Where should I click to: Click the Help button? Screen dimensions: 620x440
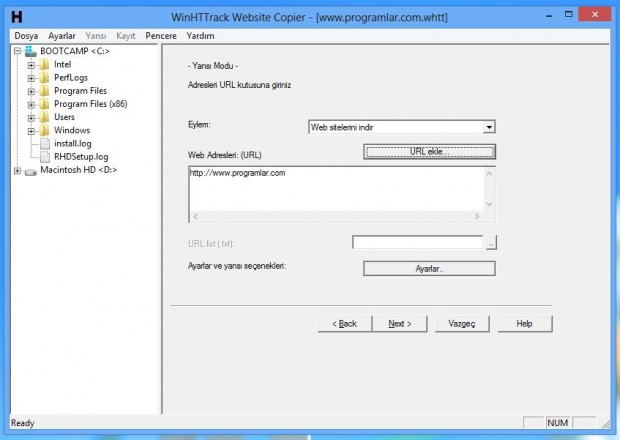coord(525,324)
